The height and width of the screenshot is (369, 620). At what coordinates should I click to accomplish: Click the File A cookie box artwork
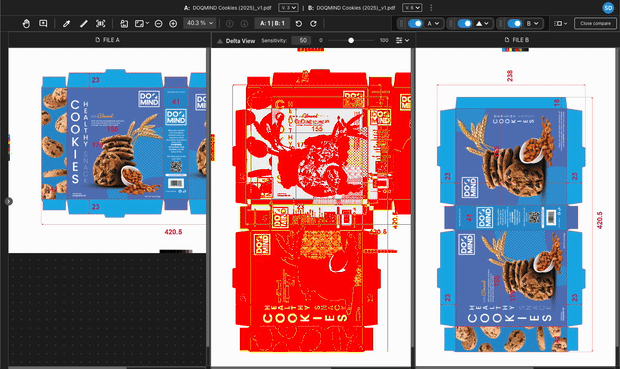[x=124, y=144]
